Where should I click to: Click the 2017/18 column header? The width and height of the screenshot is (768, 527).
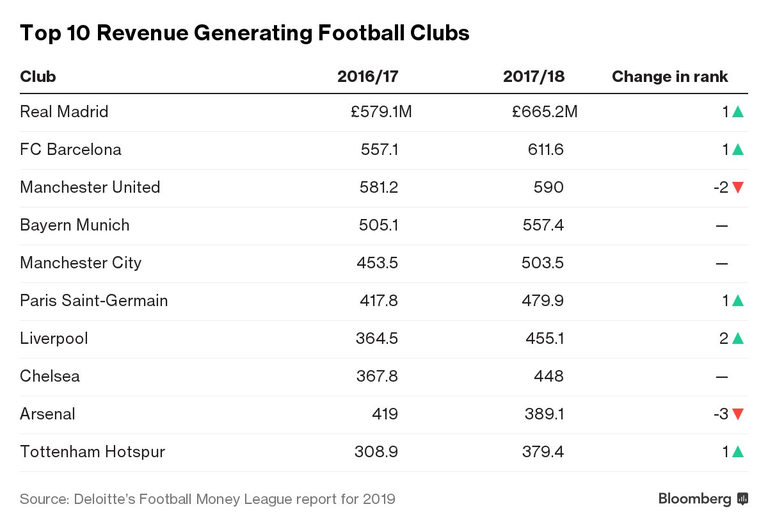[536, 76]
